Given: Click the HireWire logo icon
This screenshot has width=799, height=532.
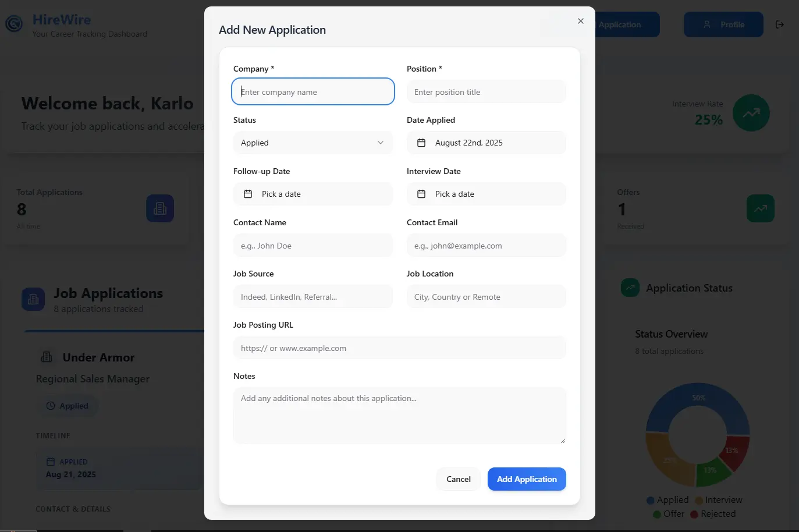Looking at the screenshot, I should tap(14, 24).
